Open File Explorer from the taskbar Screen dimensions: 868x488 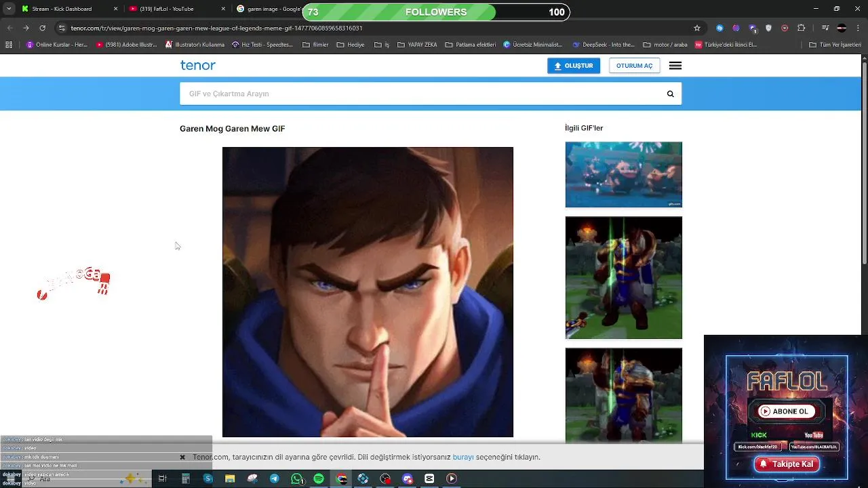230,479
